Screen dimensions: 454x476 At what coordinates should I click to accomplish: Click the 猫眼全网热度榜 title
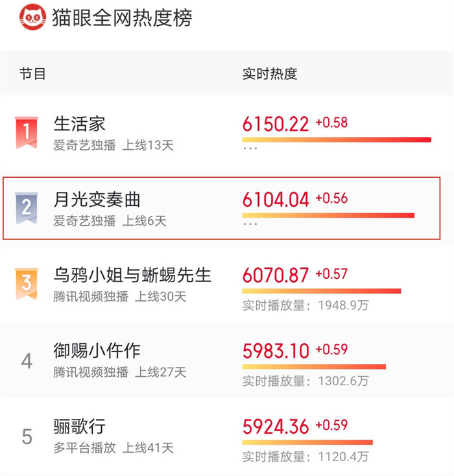pyautogui.click(x=122, y=18)
